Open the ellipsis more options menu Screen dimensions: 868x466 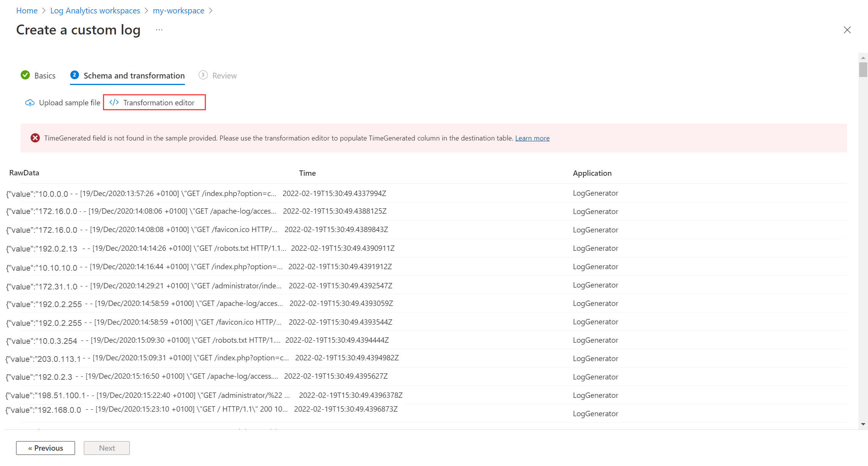pyautogui.click(x=159, y=30)
